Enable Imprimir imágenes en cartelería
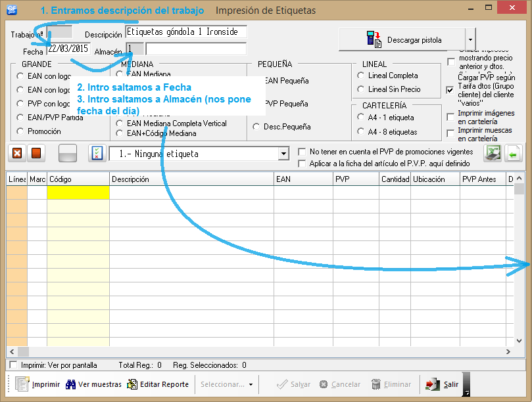This screenshot has height=402, width=532. click(450, 117)
